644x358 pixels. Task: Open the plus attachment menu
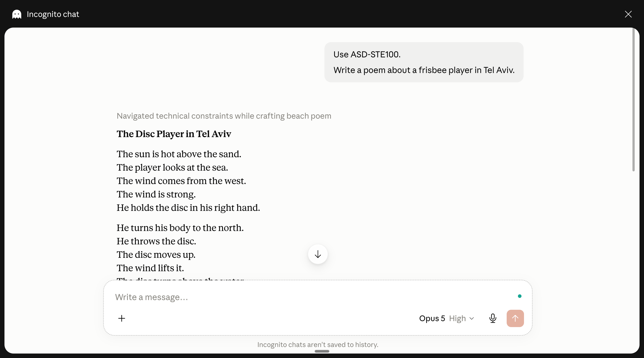coord(121,318)
